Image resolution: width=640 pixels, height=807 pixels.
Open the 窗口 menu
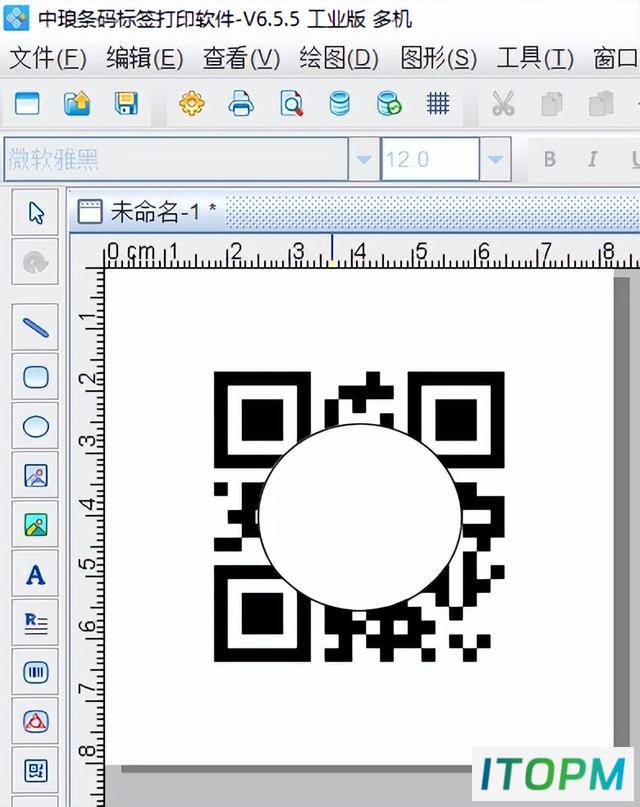[616, 58]
